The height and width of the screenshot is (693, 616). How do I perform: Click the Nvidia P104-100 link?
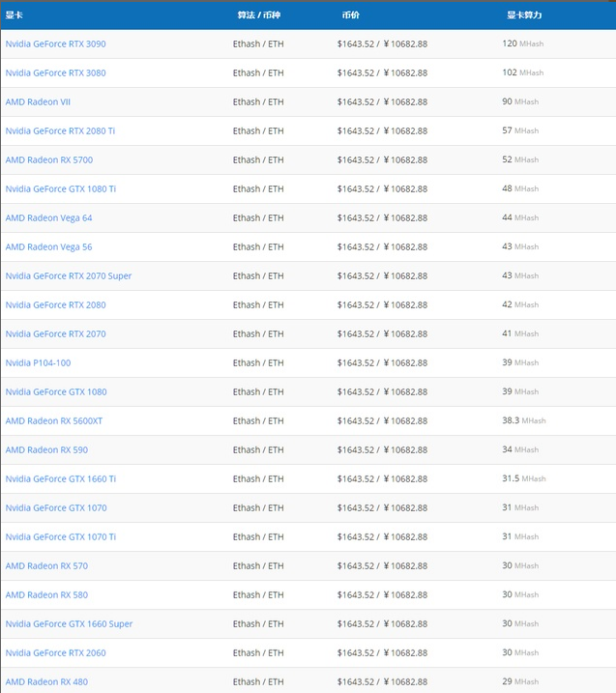[38, 363]
